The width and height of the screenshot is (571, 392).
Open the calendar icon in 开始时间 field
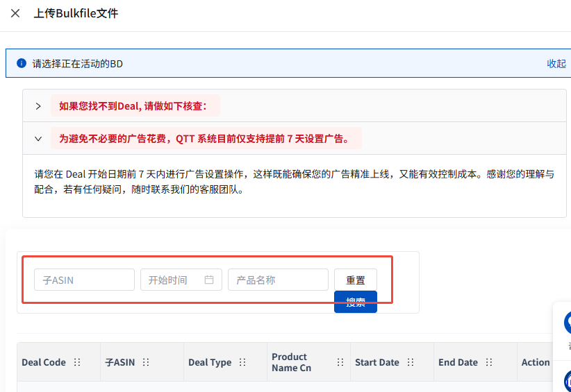click(209, 280)
